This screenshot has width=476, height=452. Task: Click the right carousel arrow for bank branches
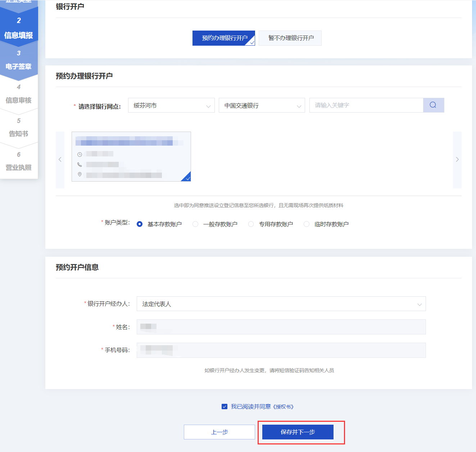[x=457, y=160]
